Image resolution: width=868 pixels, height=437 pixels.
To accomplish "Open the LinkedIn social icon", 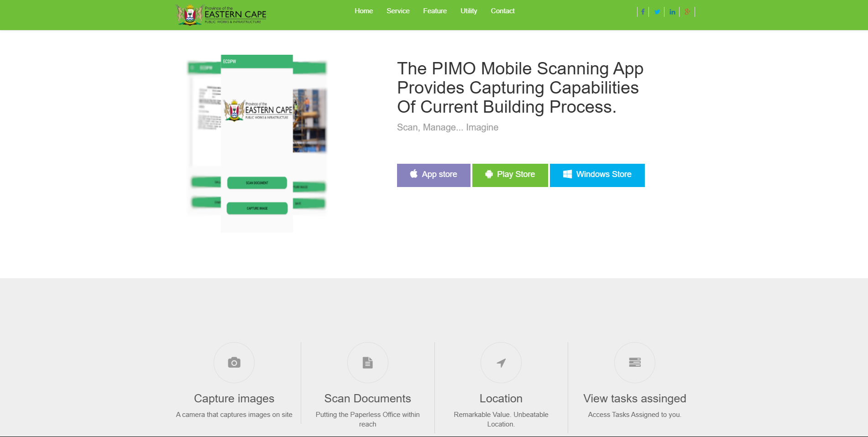I will (672, 12).
